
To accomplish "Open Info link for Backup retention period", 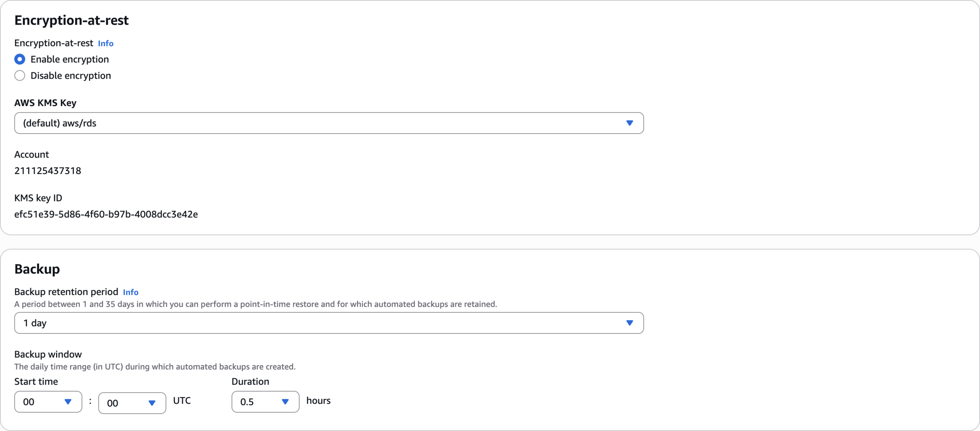I will [x=131, y=292].
